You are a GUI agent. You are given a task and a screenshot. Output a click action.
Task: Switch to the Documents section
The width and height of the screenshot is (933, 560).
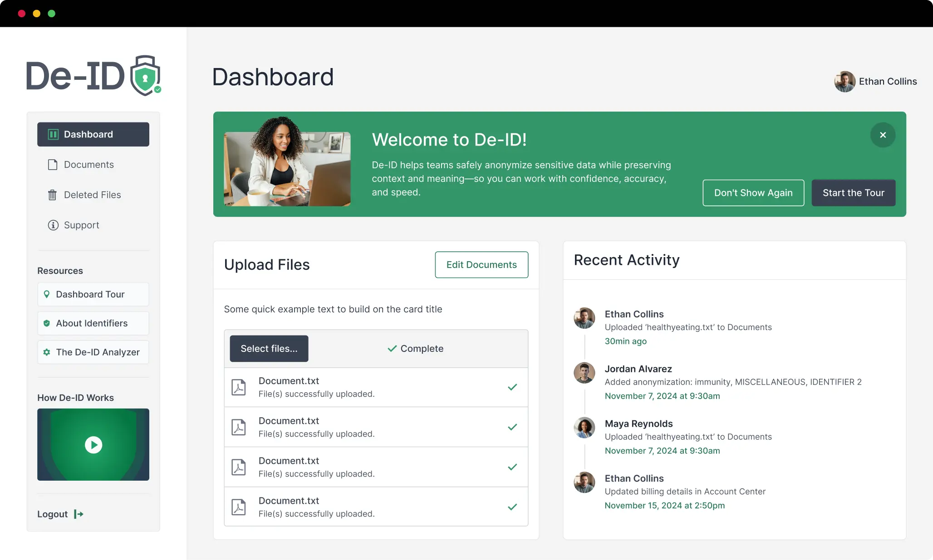coord(89,165)
